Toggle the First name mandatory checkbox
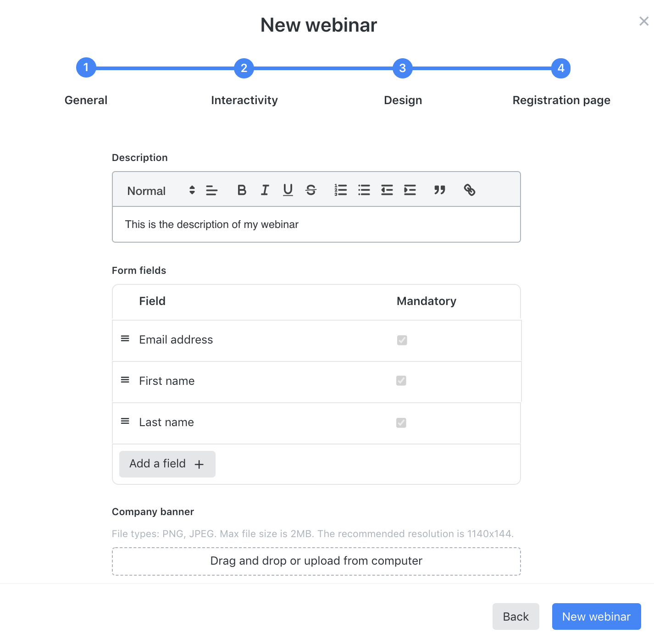The width and height of the screenshot is (654, 644). tap(401, 381)
